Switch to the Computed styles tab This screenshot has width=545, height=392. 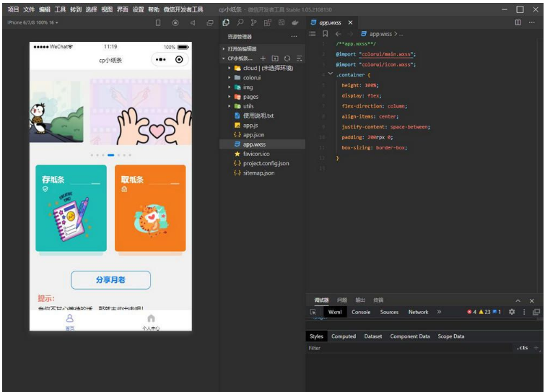click(344, 336)
